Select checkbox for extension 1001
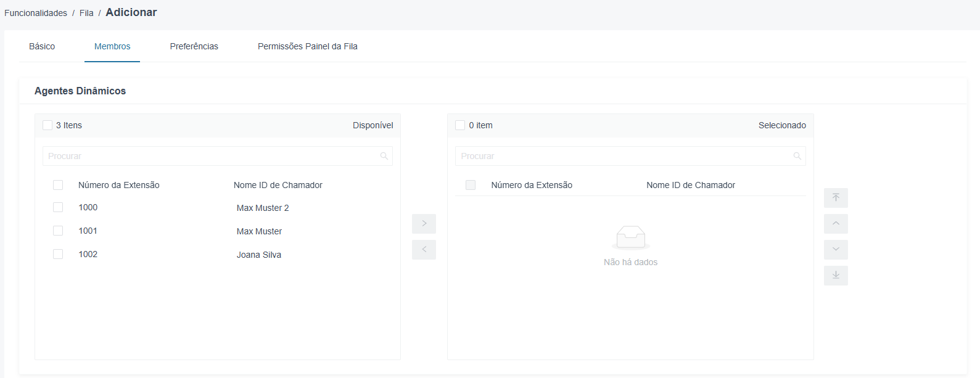This screenshot has width=980, height=378. 58,231
